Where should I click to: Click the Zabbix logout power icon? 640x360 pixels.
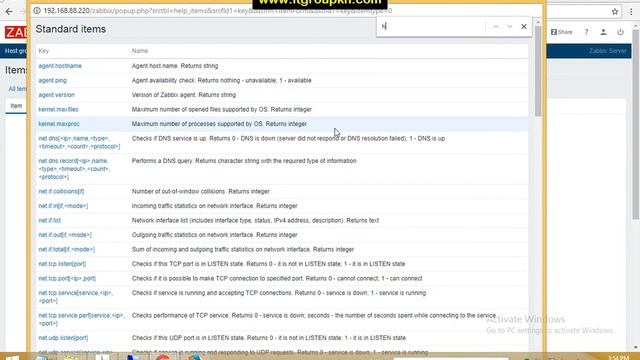coord(620,32)
